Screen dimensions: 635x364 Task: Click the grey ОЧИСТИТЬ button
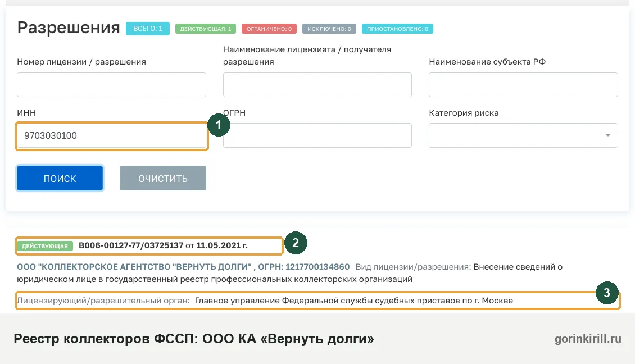[163, 178]
